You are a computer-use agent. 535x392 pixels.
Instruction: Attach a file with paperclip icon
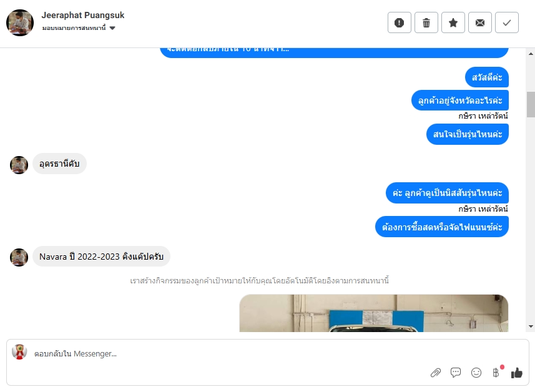point(436,373)
